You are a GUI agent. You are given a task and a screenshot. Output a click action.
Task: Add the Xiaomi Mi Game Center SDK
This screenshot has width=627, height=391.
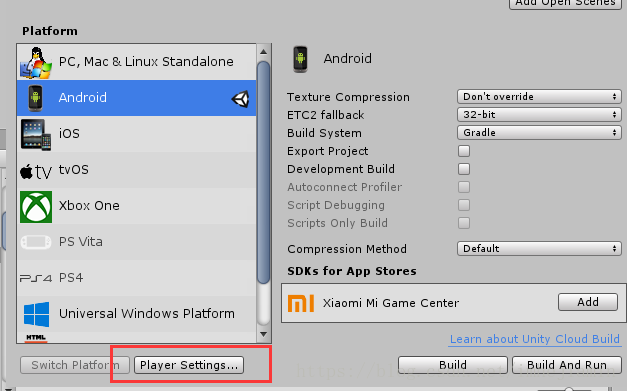(x=588, y=302)
